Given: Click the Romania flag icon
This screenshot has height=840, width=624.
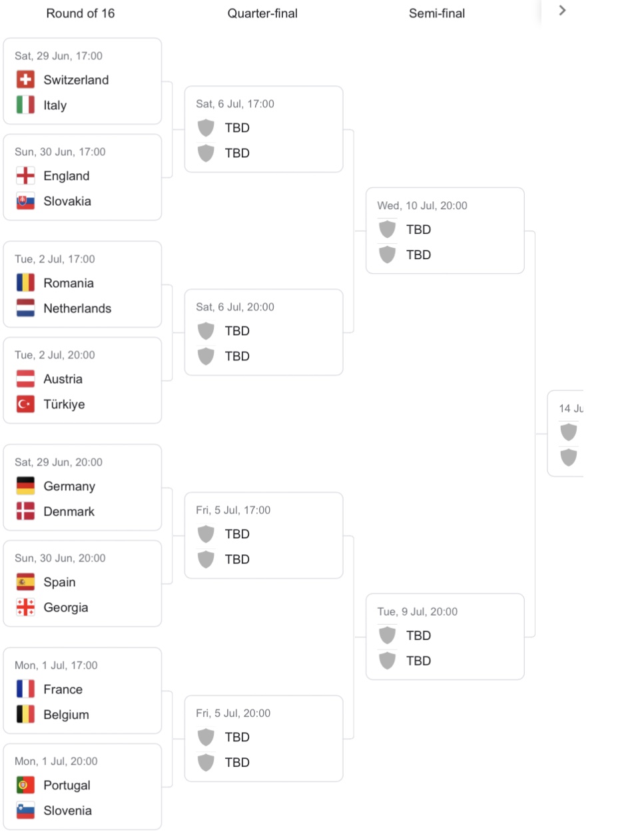Looking at the screenshot, I should (25, 283).
